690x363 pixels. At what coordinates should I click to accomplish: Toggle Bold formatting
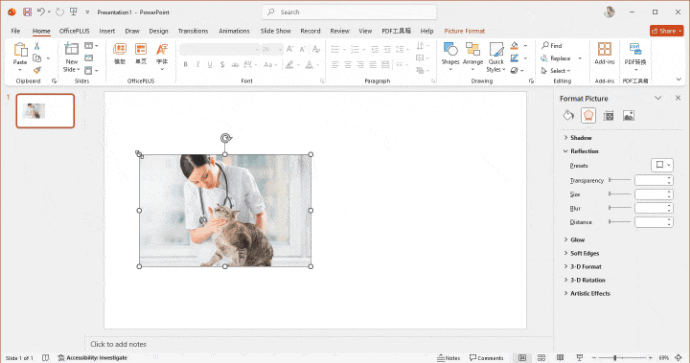pos(186,65)
